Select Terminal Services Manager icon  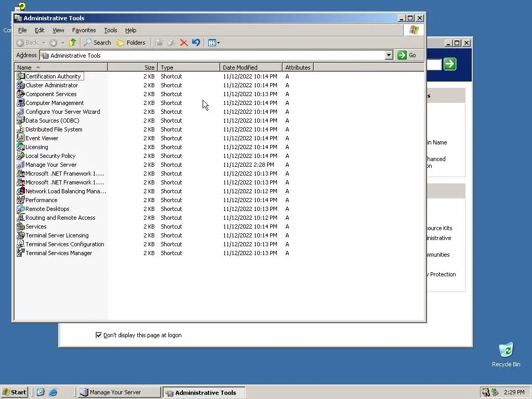pyautogui.click(x=21, y=253)
